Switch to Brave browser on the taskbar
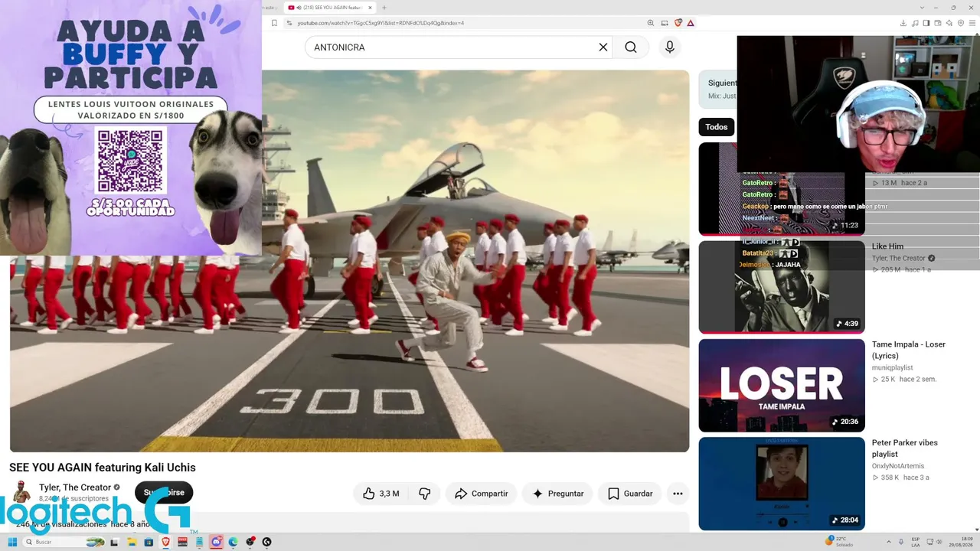Viewport: 980px width, 551px height. pos(165,542)
